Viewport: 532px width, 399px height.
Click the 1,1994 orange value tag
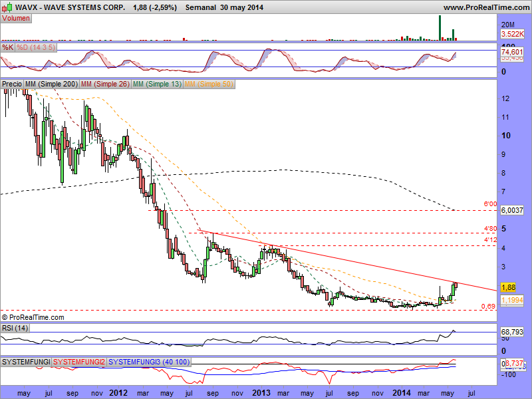point(512,300)
